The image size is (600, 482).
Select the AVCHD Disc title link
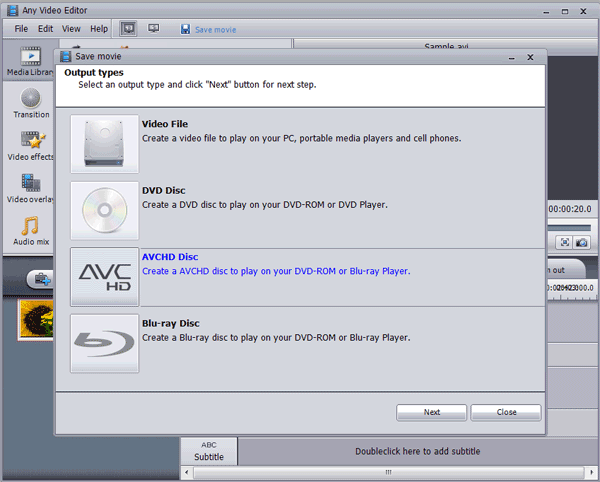[170, 257]
